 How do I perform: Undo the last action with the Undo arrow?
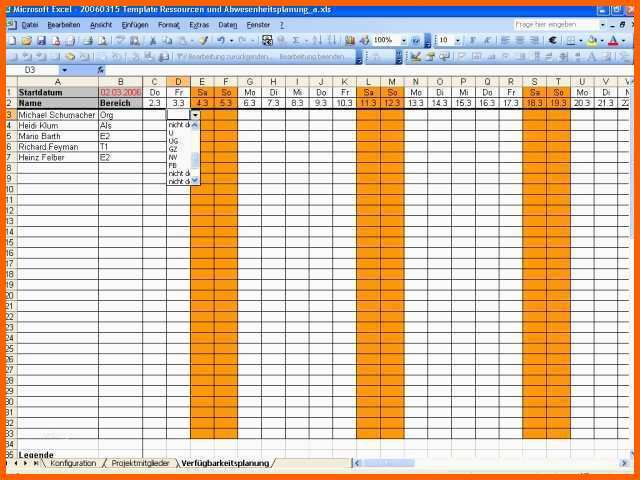pyautogui.click(x=221, y=40)
